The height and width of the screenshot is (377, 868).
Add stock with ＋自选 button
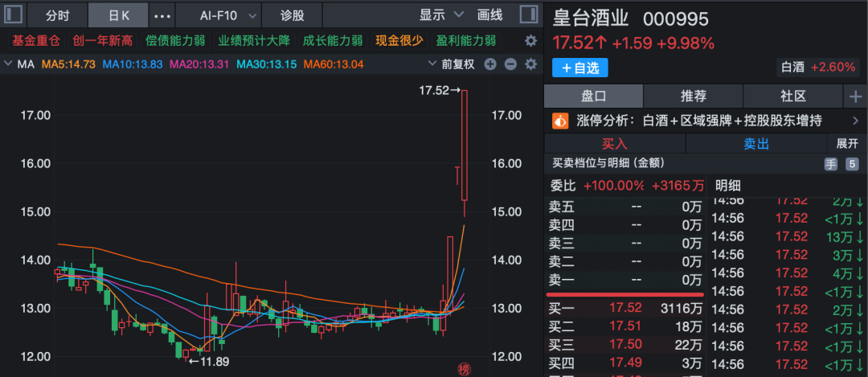pos(579,68)
